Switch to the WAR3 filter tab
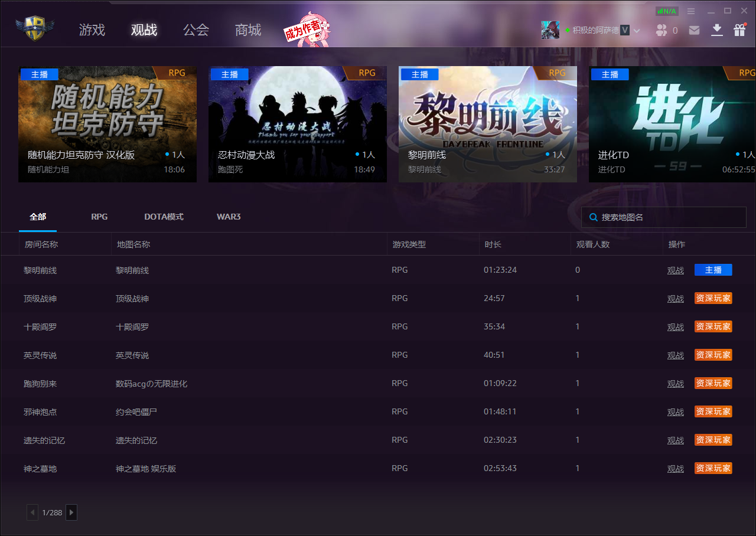Viewport: 756px width, 536px height. pos(229,217)
